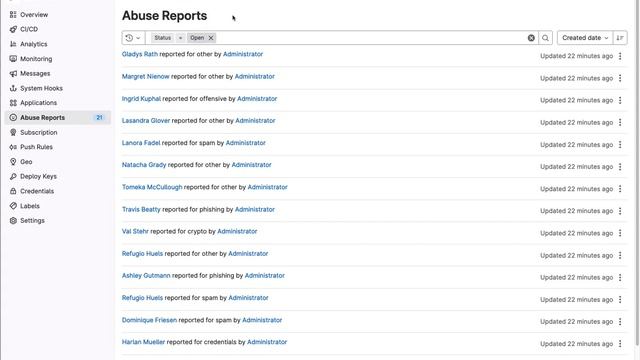Open actions menu for Tomeka McCullough report
The height and width of the screenshot is (360, 640).
point(620,189)
